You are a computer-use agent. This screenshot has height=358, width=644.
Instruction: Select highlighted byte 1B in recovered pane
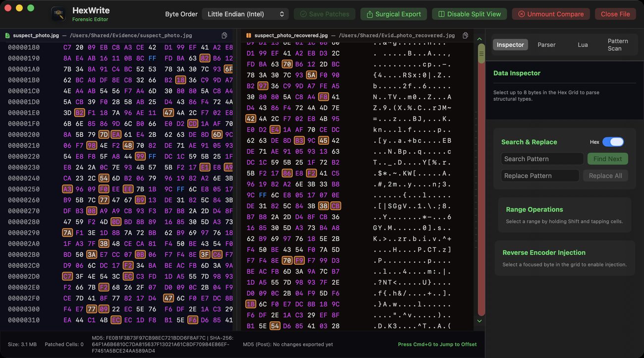251,304
